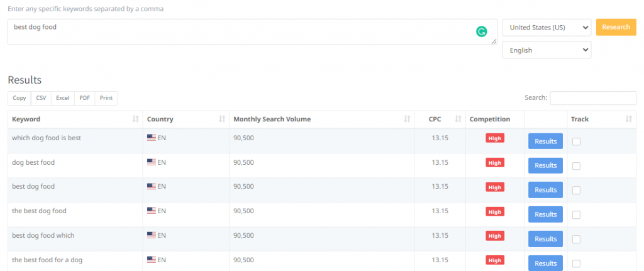Click the Copy export button
This screenshot has height=271, width=644.
pos(19,98)
